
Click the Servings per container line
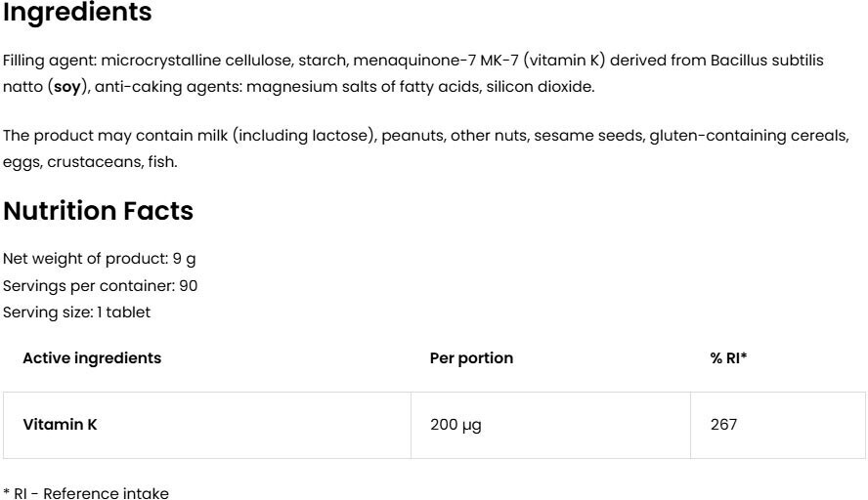pyautogui.click(x=100, y=286)
